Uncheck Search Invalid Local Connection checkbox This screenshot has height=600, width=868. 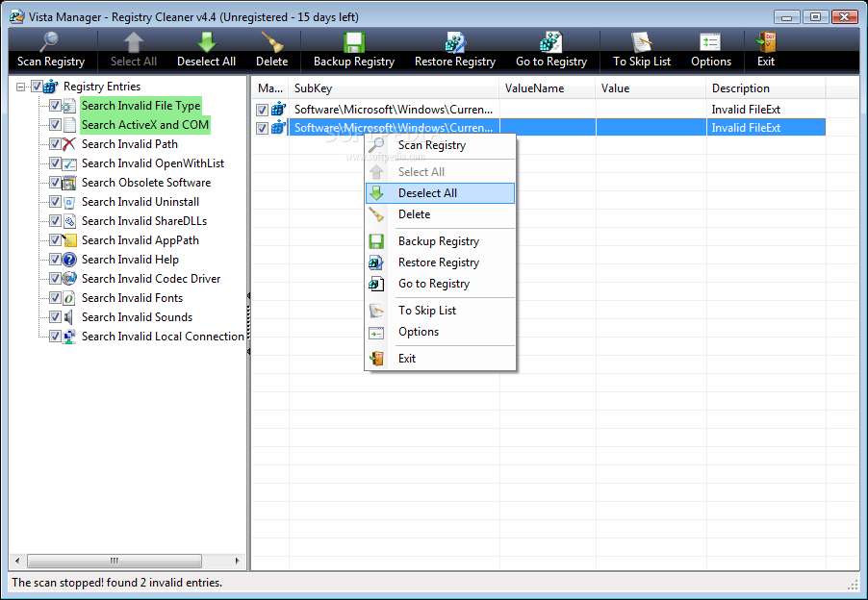tap(55, 337)
